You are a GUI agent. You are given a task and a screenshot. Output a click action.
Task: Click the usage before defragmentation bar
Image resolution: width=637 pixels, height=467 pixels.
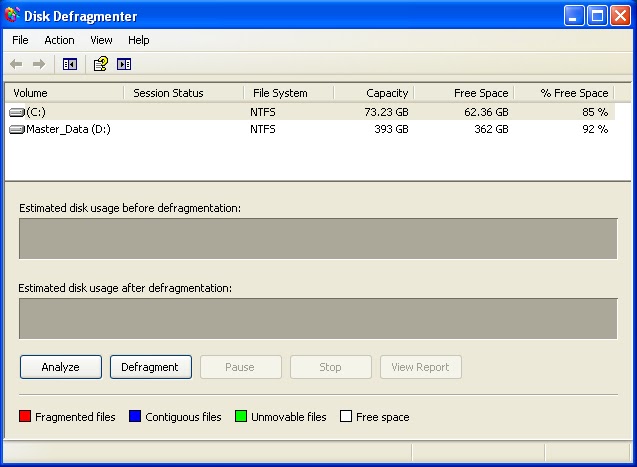point(318,239)
